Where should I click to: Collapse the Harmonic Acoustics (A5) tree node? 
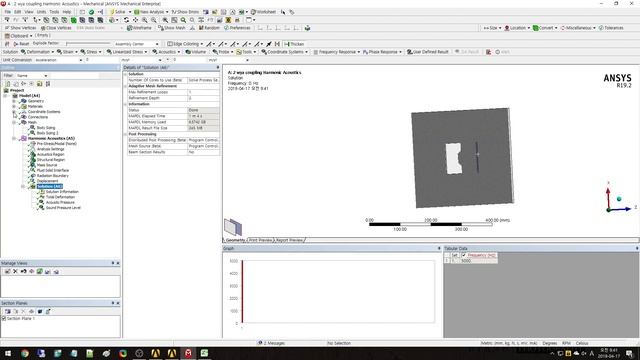(14, 138)
